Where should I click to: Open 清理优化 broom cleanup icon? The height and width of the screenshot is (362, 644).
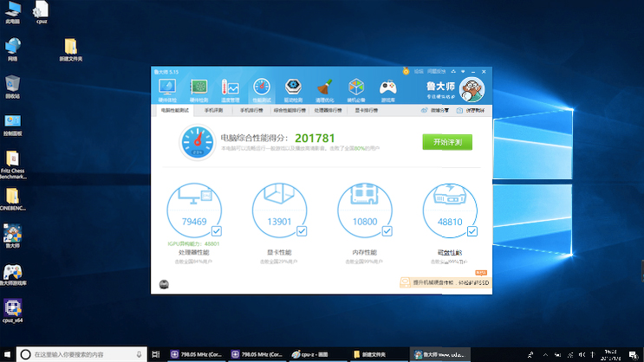[x=324, y=90]
